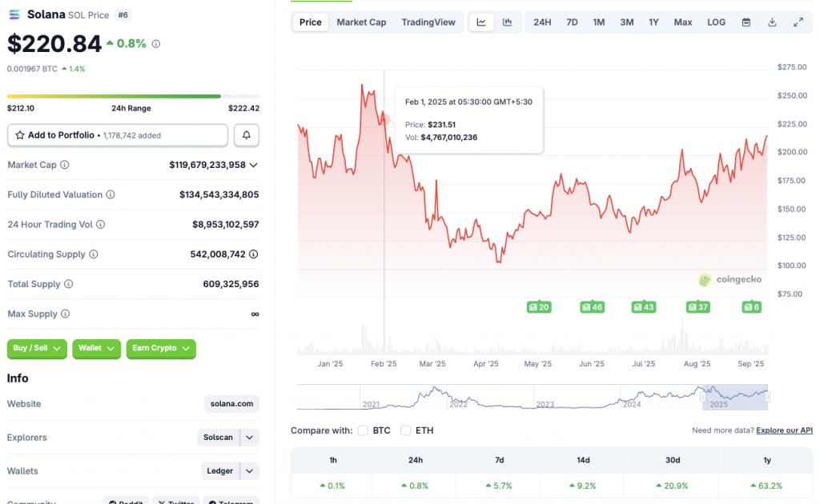The width and height of the screenshot is (820, 504).
Task: Download chart data icon
Action: click(772, 22)
